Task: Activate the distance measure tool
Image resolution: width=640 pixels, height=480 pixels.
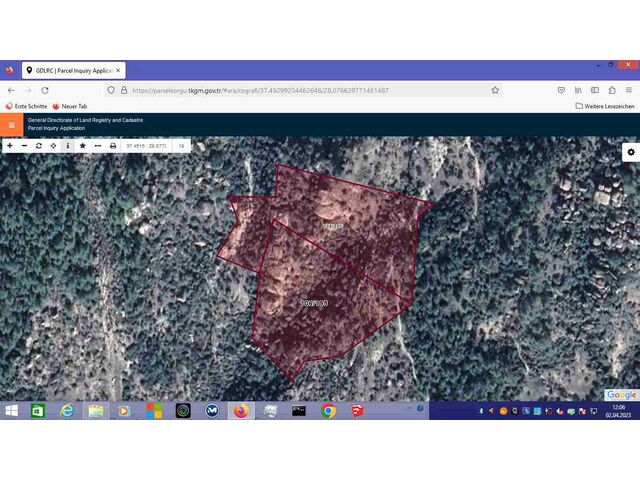Action: [97, 146]
